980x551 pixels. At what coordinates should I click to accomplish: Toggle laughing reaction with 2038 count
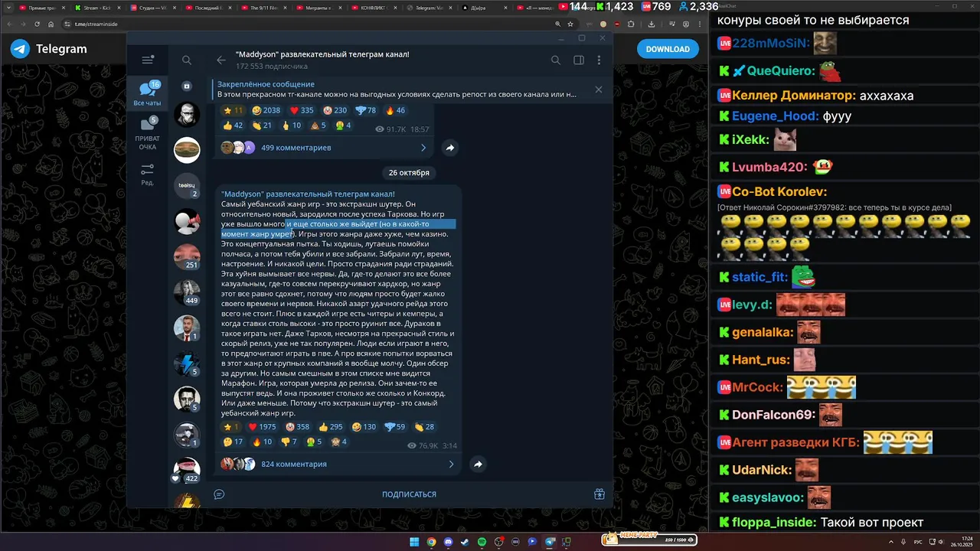tap(266, 110)
